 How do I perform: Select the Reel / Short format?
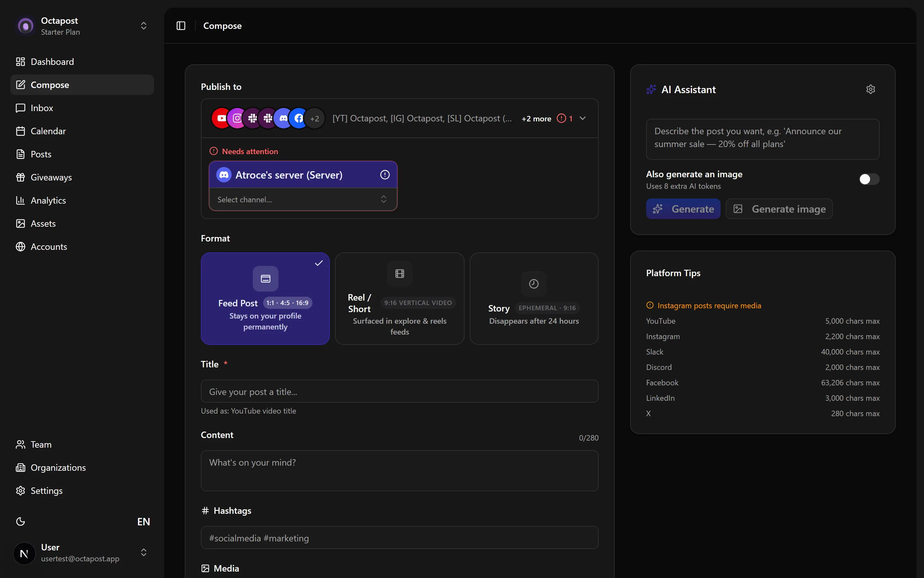tap(399, 299)
